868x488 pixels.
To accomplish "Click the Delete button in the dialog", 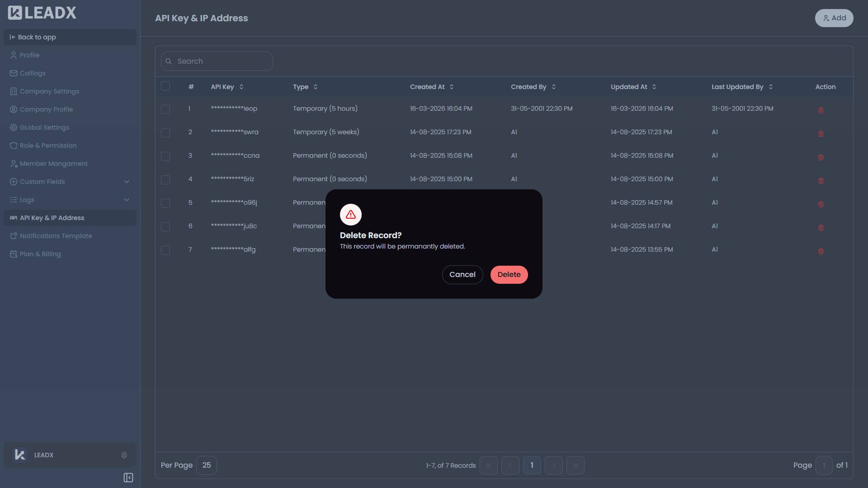I will [509, 274].
